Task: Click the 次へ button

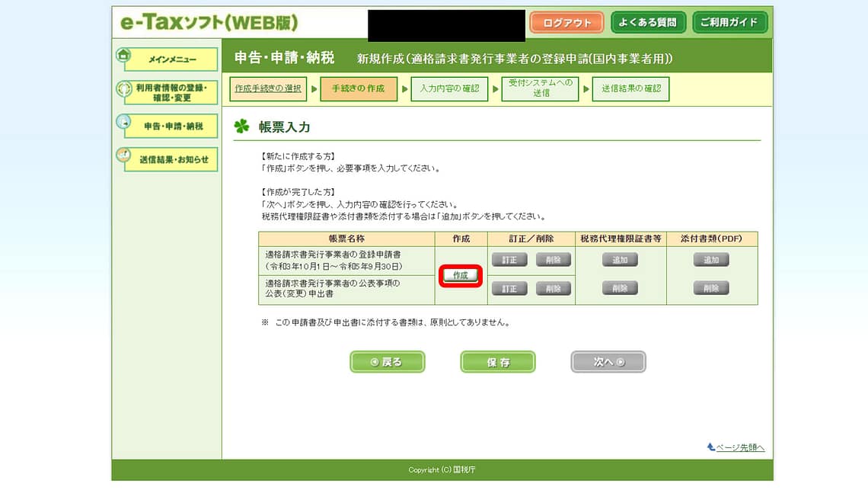Action: 608,362
